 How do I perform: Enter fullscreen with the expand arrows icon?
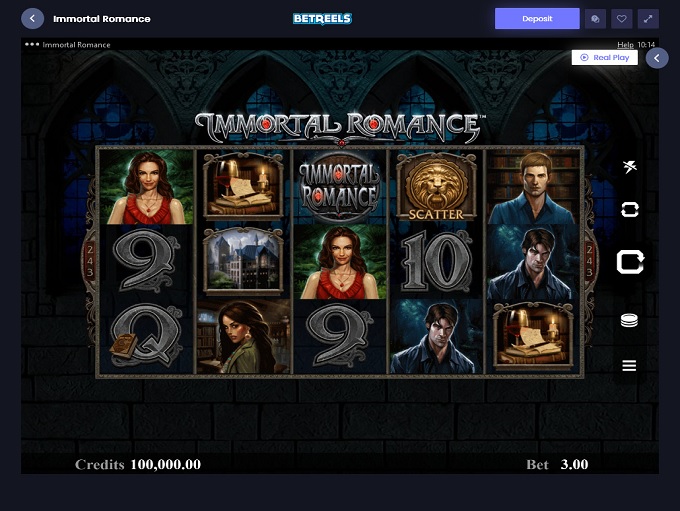(x=648, y=19)
